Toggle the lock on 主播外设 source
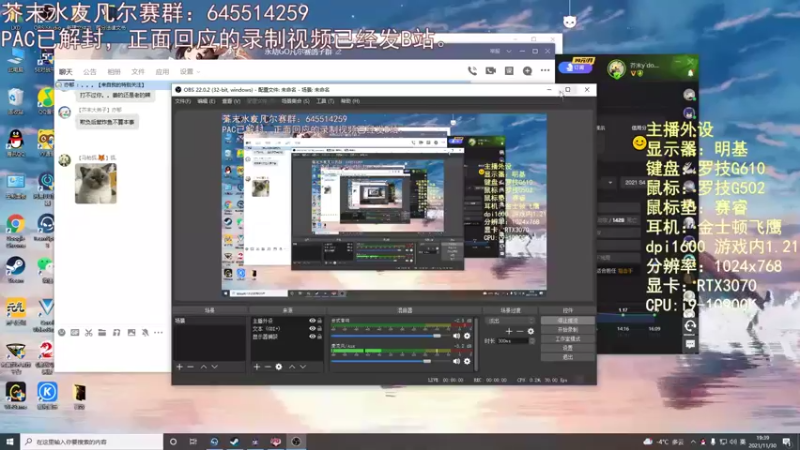 (x=320, y=321)
